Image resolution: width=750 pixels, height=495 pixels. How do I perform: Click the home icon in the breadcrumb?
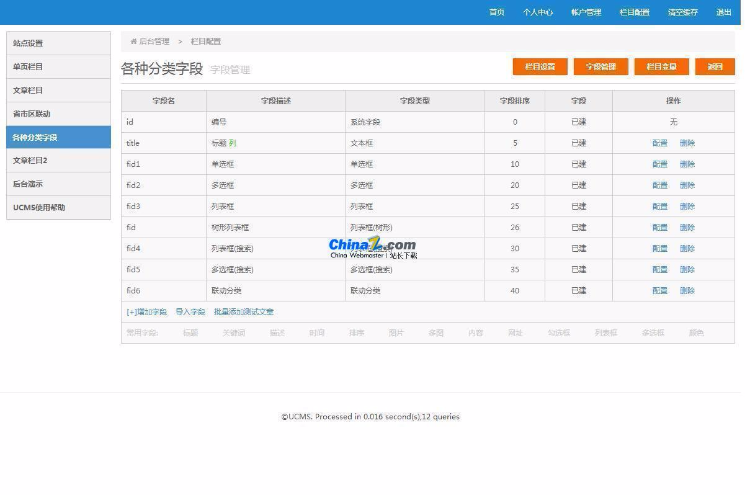pyautogui.click(x=133, y=42)
